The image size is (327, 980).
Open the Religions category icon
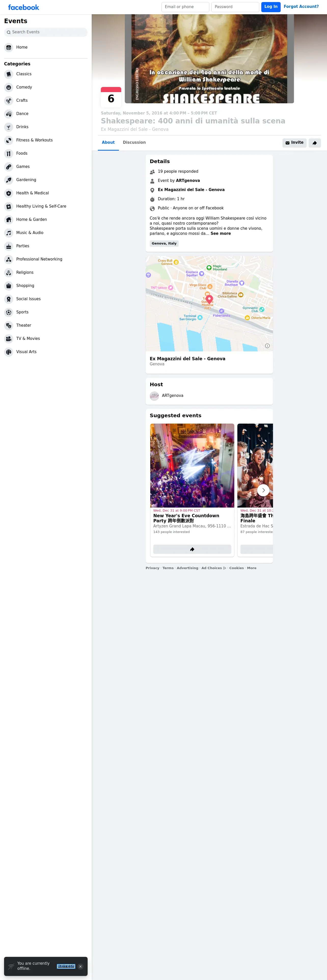click(9, 272)
